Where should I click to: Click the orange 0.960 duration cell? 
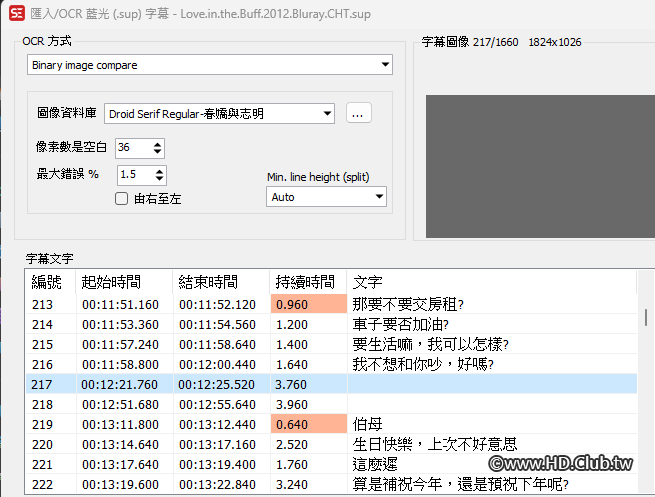[x=309, y=304]
